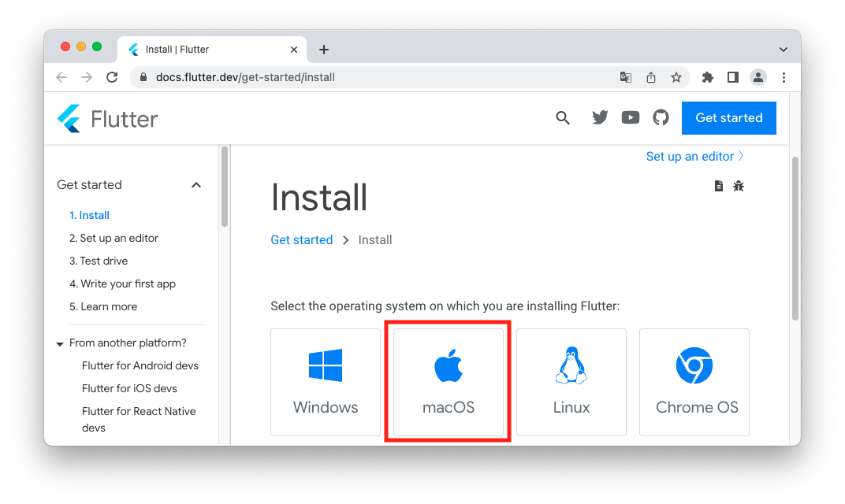
Task: Open 4. Write your first app
Action: [x=122, y=283]
